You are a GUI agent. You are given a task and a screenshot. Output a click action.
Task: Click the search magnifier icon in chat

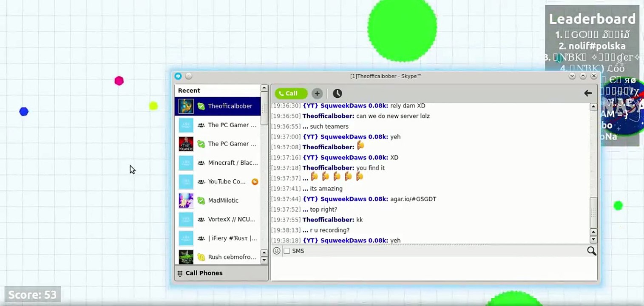click(591, 251)
